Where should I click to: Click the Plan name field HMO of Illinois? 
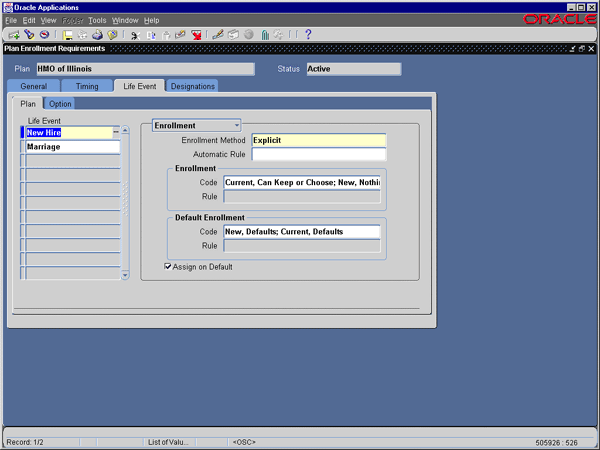145,69
